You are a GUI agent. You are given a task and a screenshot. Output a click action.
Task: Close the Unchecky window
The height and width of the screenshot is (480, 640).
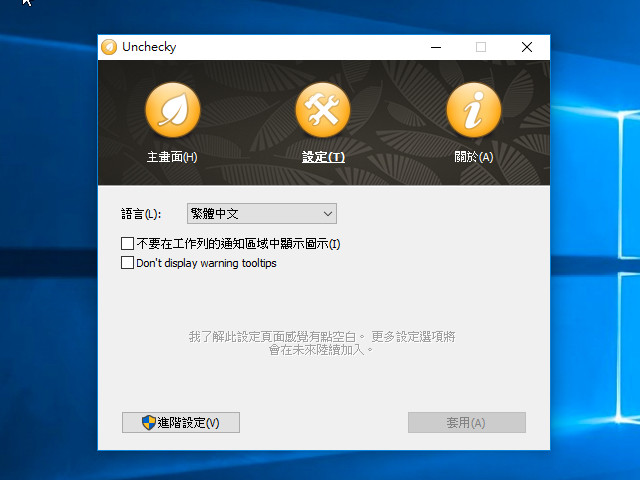click(x=527, y=47)
